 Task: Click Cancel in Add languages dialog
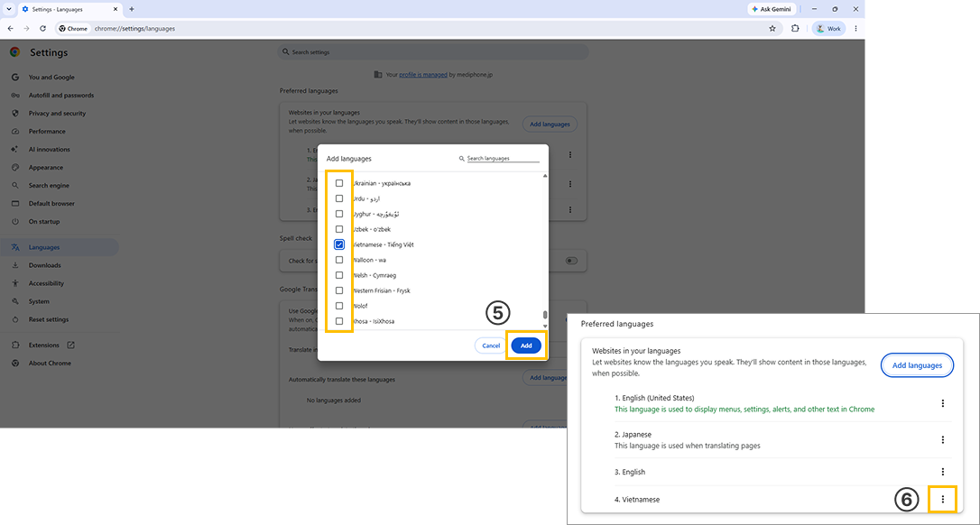[491, 345]
